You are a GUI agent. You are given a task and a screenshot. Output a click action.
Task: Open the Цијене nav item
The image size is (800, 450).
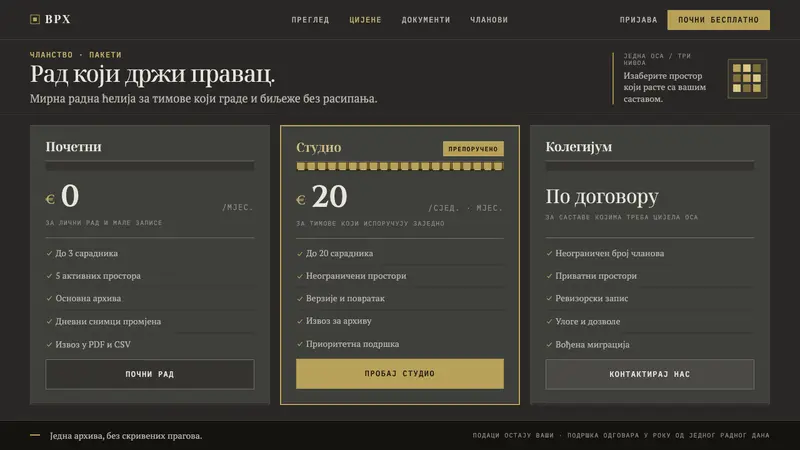coord(365,20)
